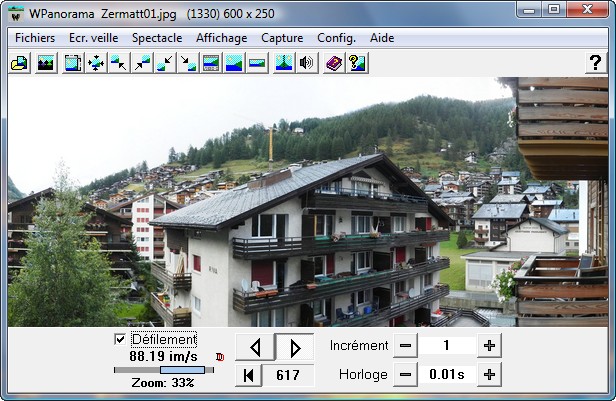Open the Spectacle menu
The image size is (616, 401).
(157, 38)
